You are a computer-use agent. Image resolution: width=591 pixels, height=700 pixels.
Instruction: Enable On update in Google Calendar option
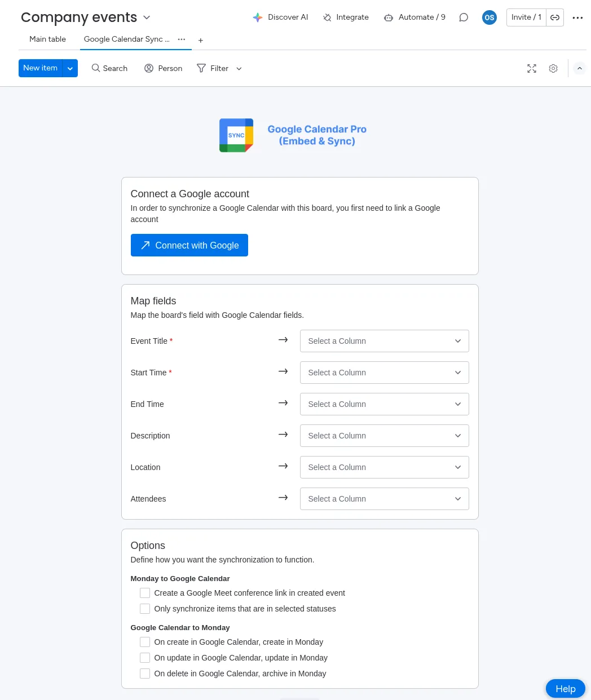click(x=145, y=658)
